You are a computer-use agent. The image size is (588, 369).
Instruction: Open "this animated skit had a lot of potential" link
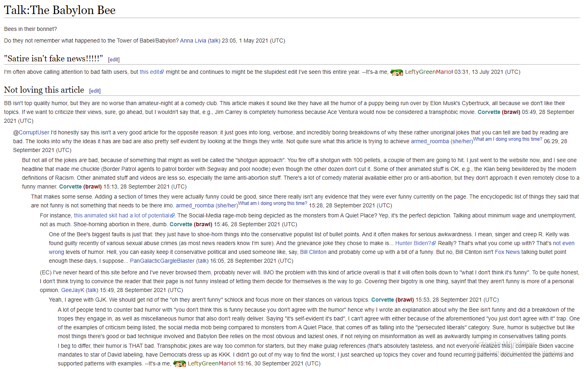122,215
